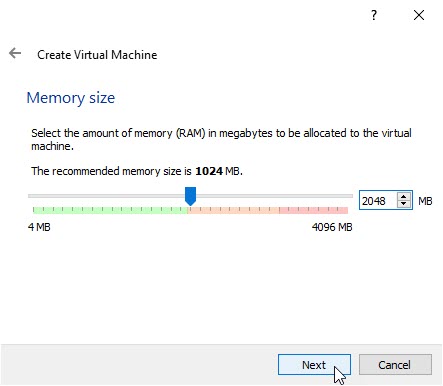Click the slider track left of the handle
443x386 pixels.
click(x=106, y=196)
